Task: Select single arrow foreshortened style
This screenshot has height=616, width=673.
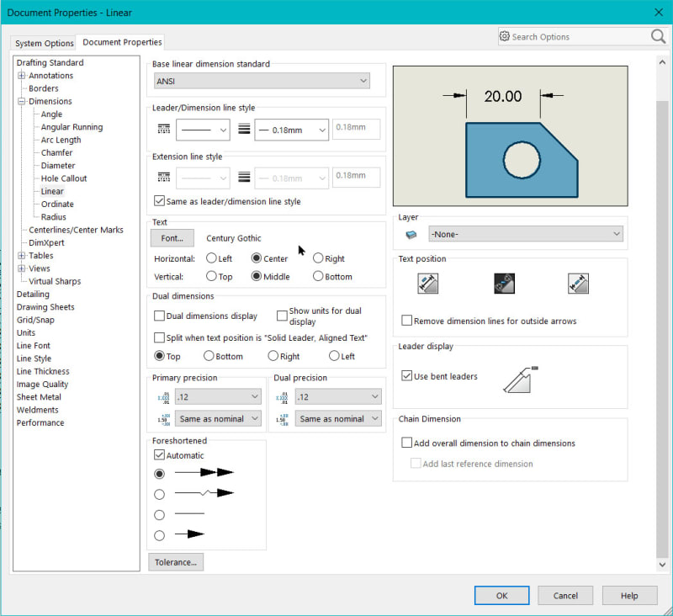Action: 159,535
